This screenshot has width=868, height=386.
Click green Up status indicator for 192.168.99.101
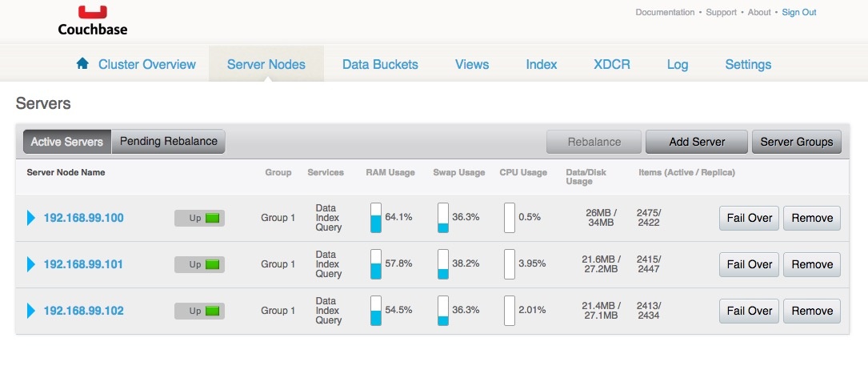point(212,264)
